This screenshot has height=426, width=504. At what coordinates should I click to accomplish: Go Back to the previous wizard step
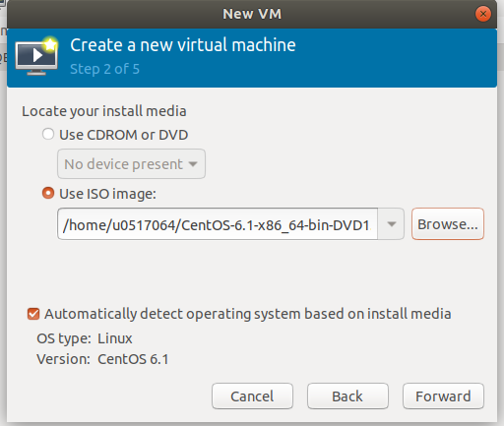point(347,396)
